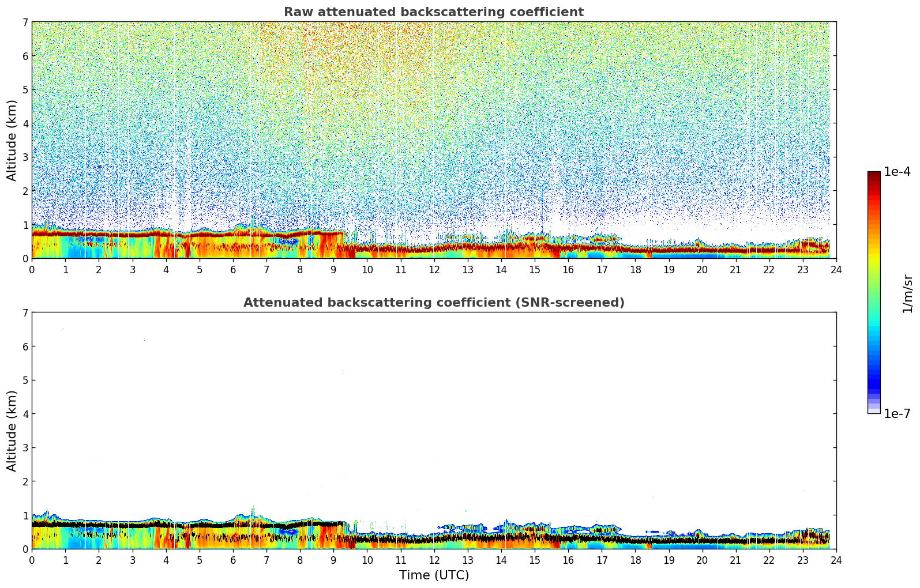920x588 pixels.
Task: Click the 5 km tick label on upper plot
Action: (25, 89)
